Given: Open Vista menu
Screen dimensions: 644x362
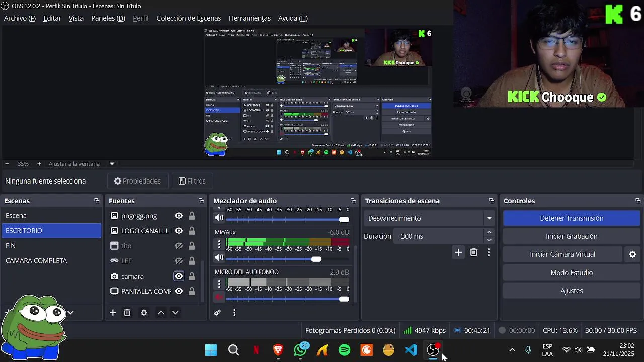Looking at the screenshot, I should pos(76,18).
